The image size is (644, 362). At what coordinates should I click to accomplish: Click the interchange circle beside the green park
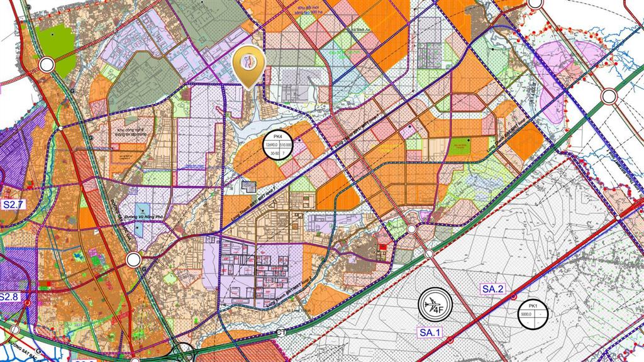47,65
